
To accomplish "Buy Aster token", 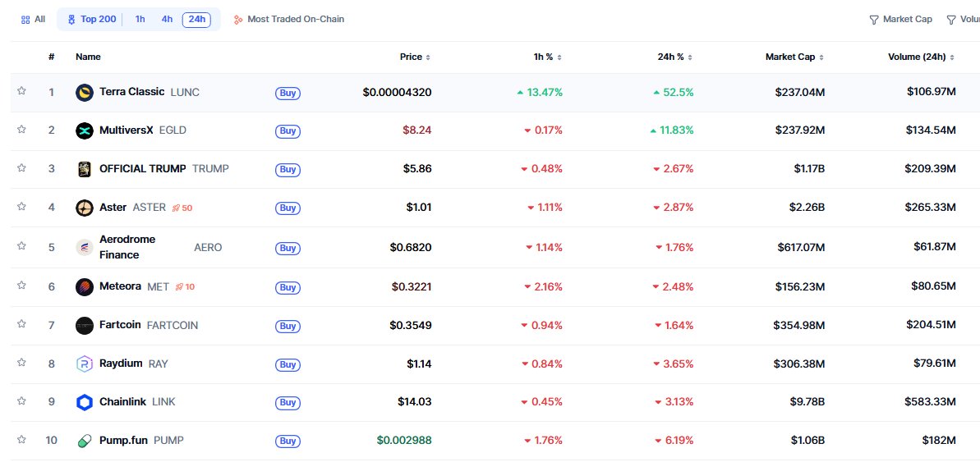I will (288, 208).
